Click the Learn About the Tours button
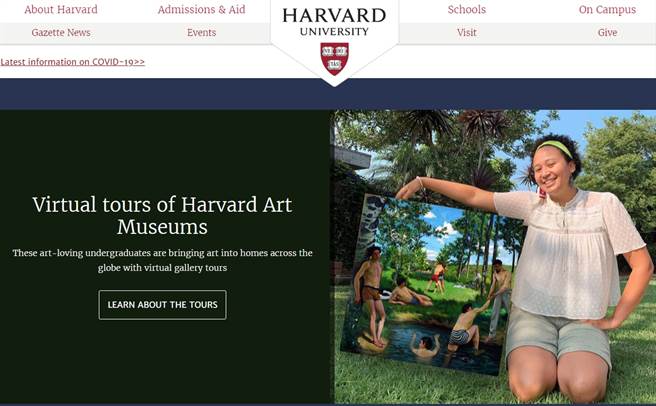This screenshot has height=406, width=656. [162, 305]
